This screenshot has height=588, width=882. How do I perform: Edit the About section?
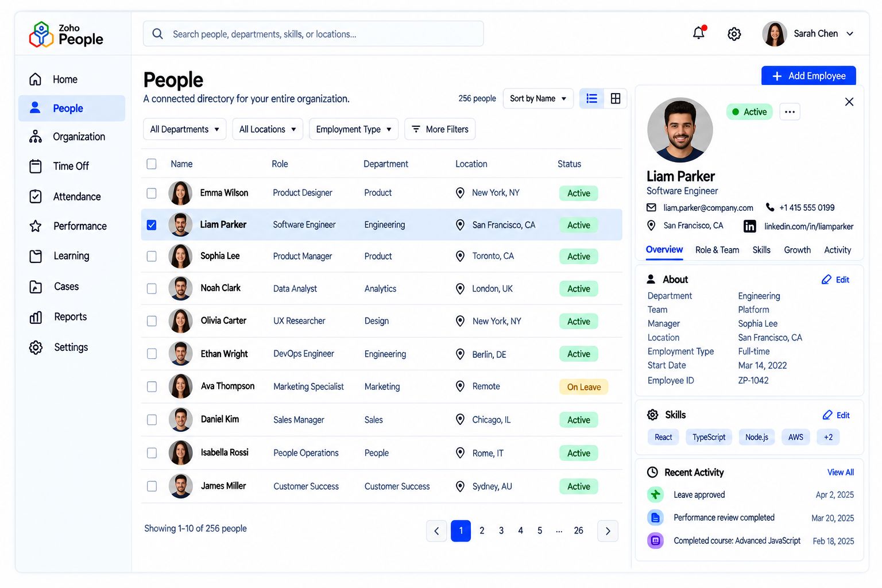click(x=835, y=280)
